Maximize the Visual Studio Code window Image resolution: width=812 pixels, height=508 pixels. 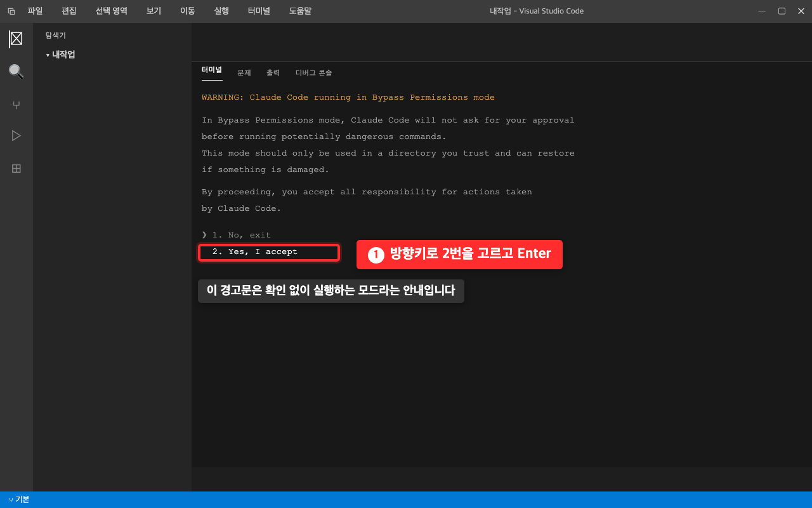782,11
